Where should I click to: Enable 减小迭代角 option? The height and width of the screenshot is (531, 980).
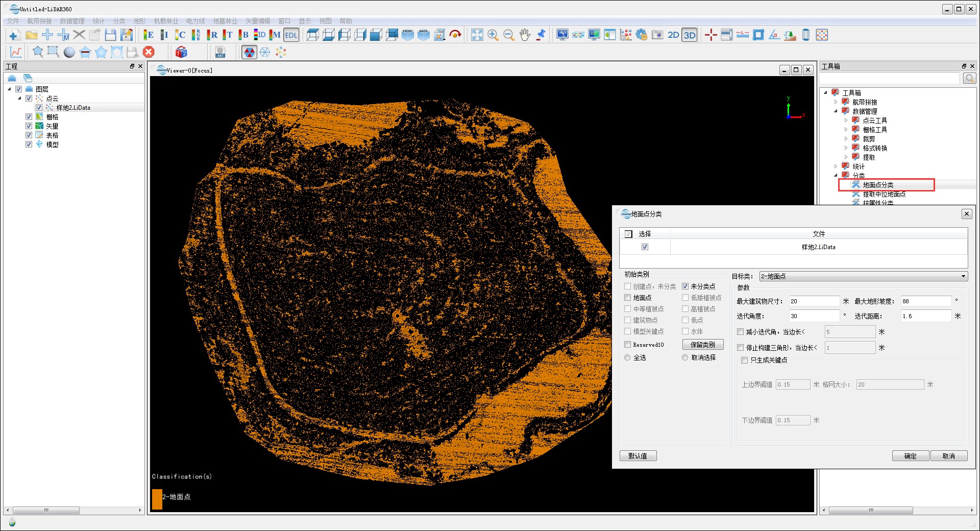[x=741, y=332]
